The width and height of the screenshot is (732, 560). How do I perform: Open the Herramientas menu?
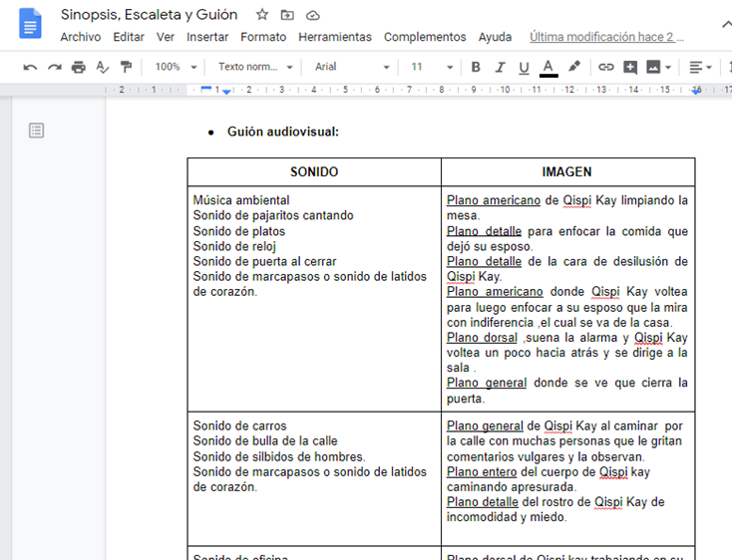[335, 37]
